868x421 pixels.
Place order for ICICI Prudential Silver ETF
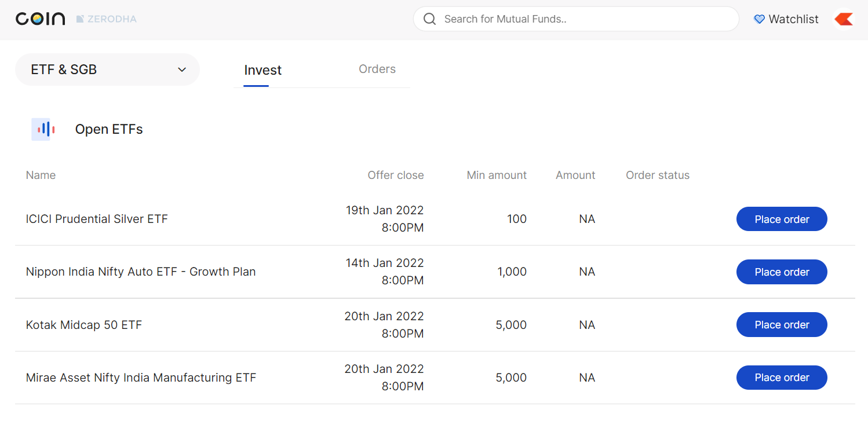tap(782, 219)
